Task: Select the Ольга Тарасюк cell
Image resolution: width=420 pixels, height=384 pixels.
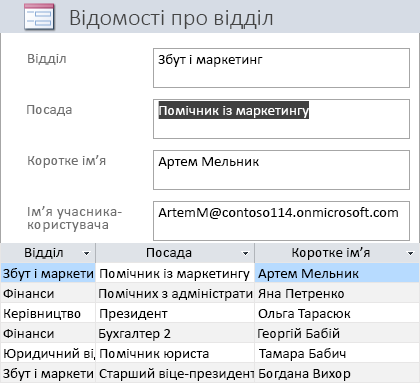Action: click(x=337, y=314)
